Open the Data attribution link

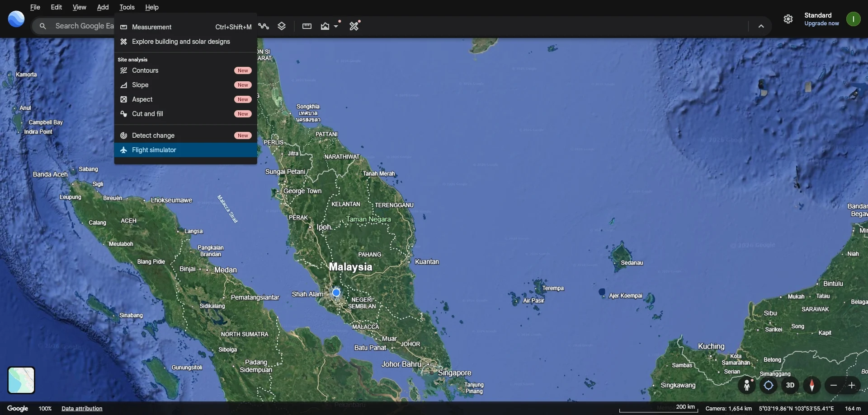coord(82,408)
